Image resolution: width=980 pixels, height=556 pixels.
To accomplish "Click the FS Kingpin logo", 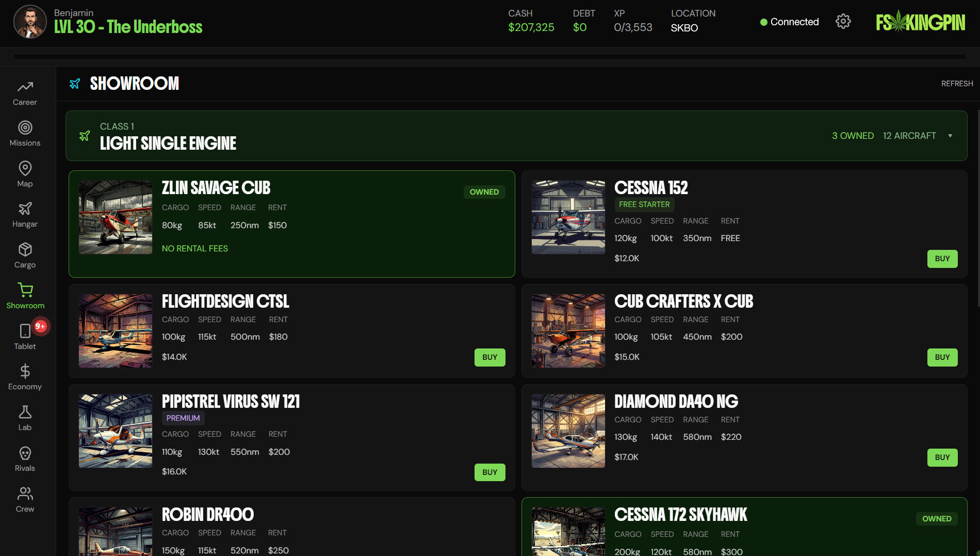I will pyautogui.click(x=921, y=22).
